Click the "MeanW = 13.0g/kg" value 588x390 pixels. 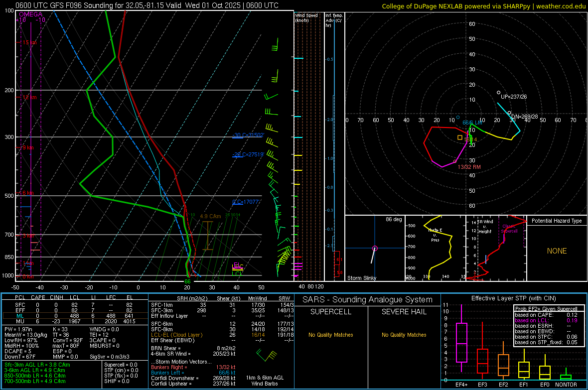click(x=26, y=335)
